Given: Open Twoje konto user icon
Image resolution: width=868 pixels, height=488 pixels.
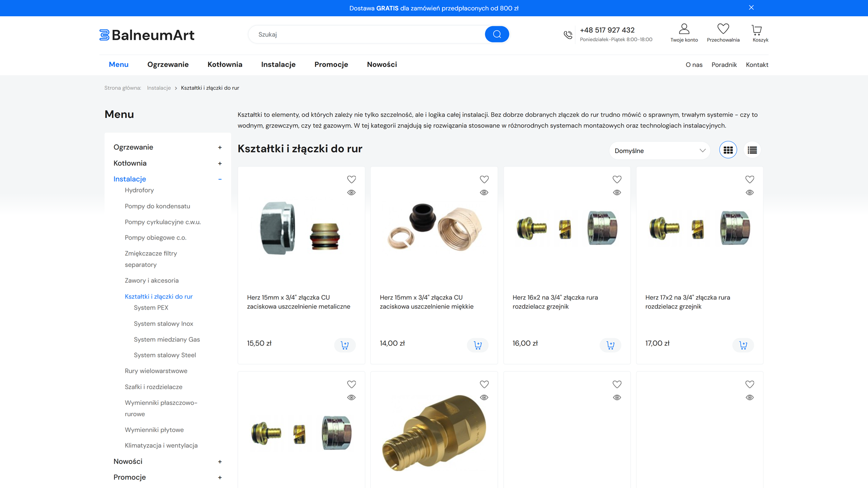Looking at the screenshot, I should click(x=684, y=29).
